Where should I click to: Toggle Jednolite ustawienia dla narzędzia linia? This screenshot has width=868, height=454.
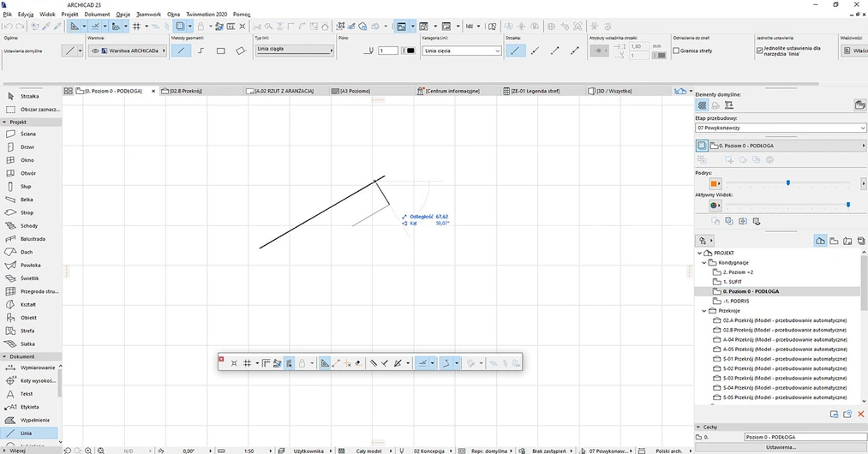(x=759, y=50)
